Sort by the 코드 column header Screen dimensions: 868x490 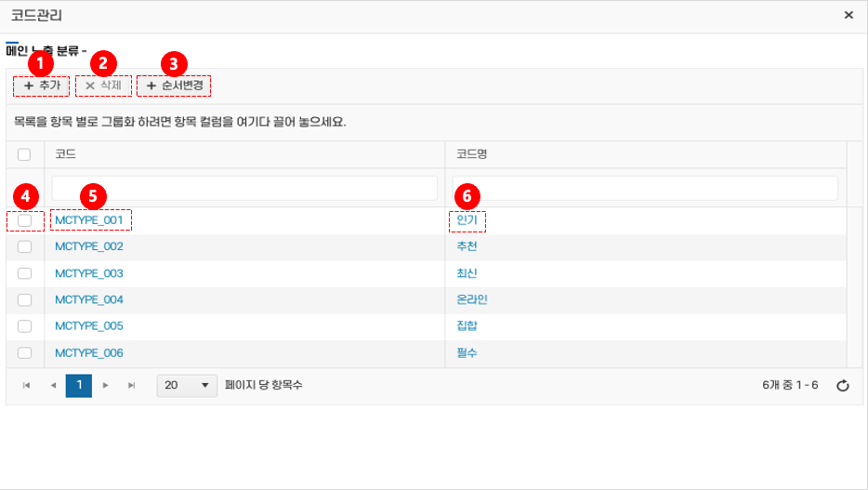coord(65,154)
